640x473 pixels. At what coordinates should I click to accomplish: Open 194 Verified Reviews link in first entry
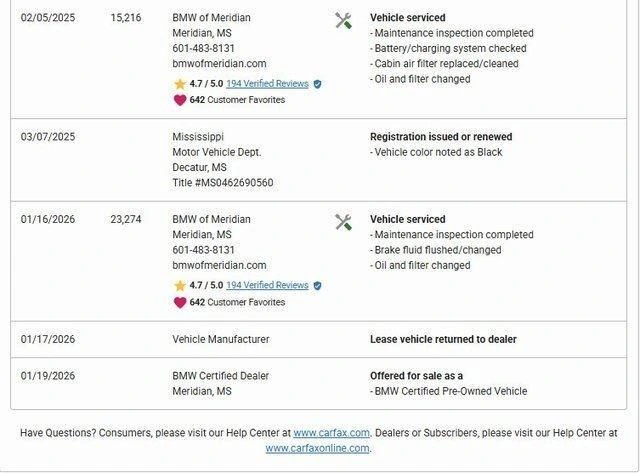pyautogui.click(x=267, y=84)
